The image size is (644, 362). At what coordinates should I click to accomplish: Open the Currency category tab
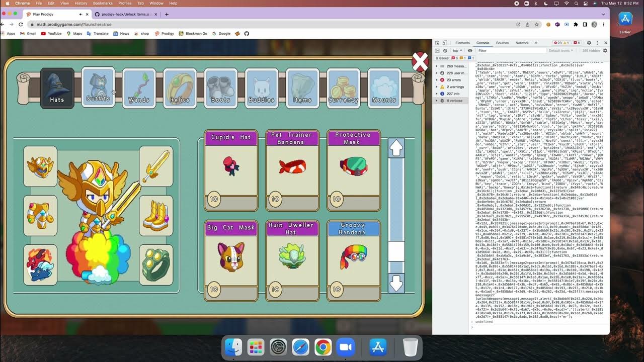click(x=343, y=88)
